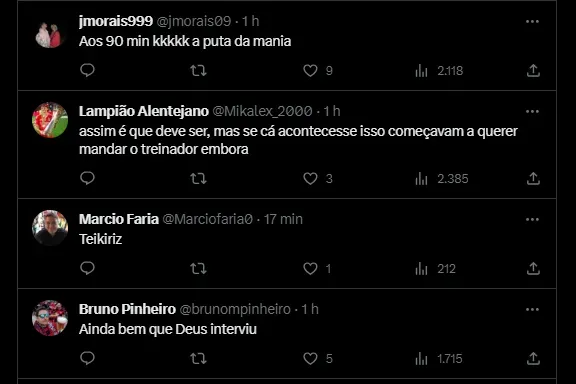Screen dimensions: 576x384
Task: Retweet Lampião Alentejano's post
Action: click(x=198, y=179)
